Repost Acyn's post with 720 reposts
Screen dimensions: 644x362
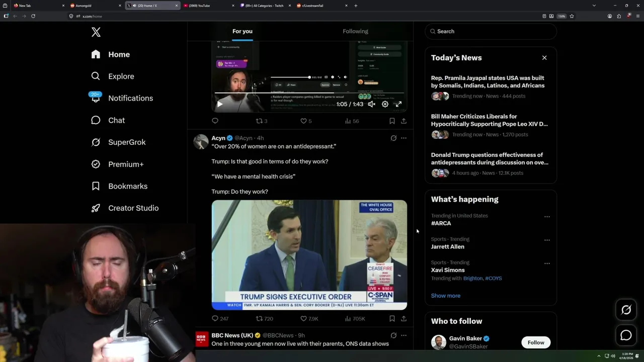coord(265,319)
